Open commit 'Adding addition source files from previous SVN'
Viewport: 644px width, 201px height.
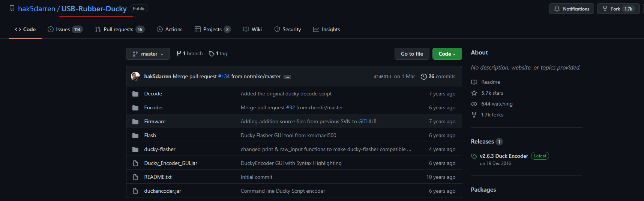pyautogui.click(x=309, y=121)
